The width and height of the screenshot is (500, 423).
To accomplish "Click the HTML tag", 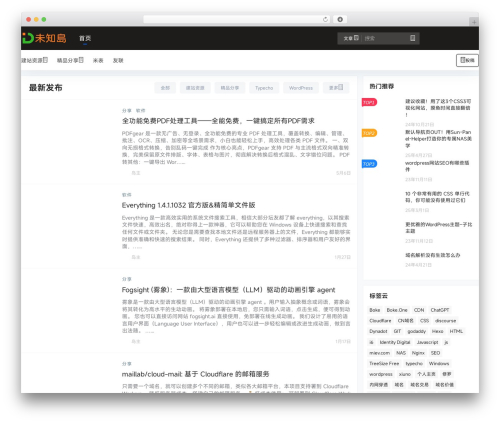I will click(x=456, y=331).
